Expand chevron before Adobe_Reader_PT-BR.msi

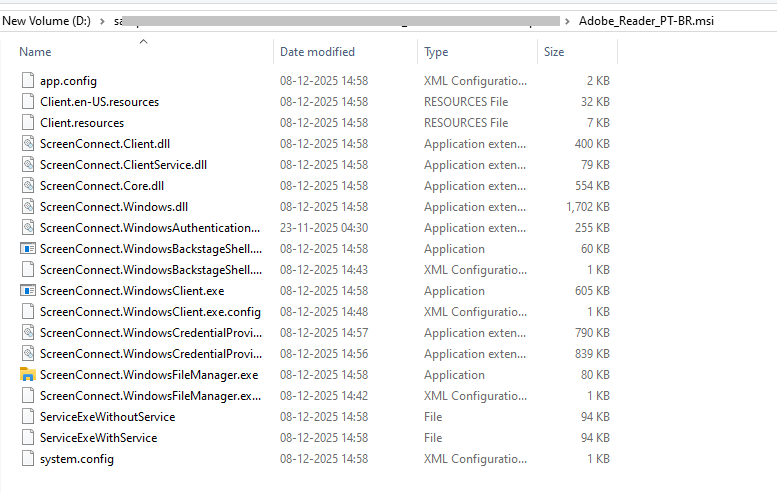tap(567, 21)
